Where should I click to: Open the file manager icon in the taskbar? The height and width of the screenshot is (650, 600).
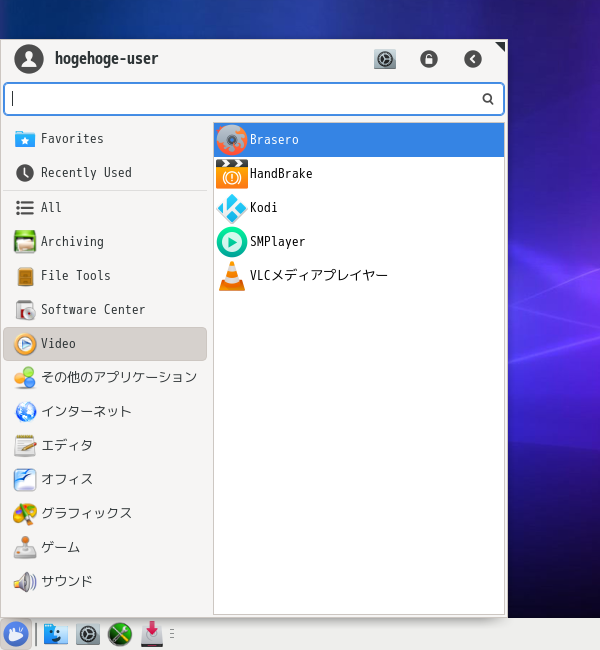coord(56,634)
